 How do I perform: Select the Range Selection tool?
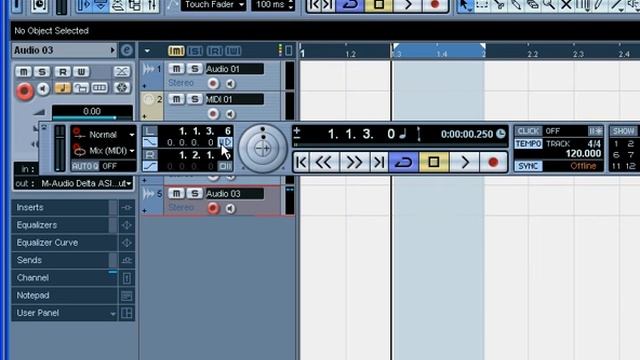pyautogui.click(x=482, y=5)
